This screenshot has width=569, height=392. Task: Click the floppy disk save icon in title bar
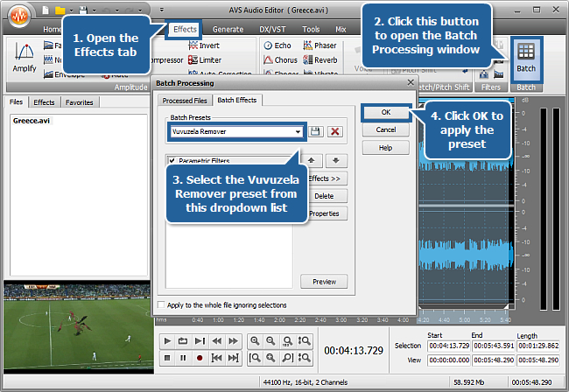83,10
